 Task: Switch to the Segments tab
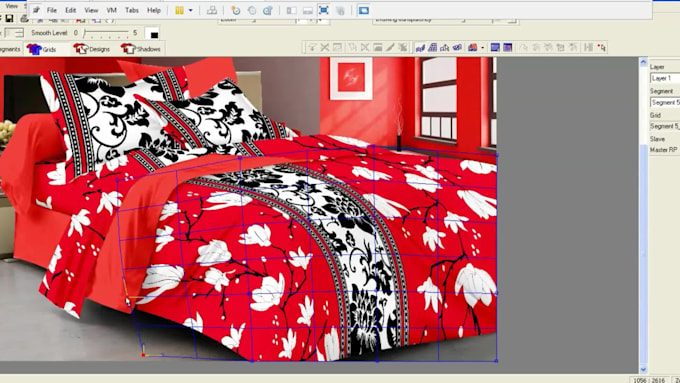tap(10, 49)
